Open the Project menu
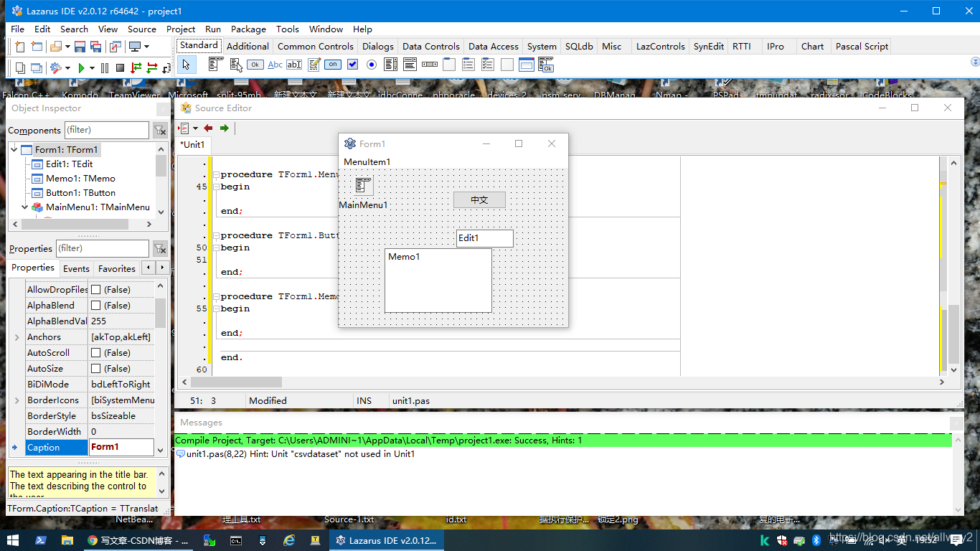This screenshot has width=980, height=551. coord(181,29)
